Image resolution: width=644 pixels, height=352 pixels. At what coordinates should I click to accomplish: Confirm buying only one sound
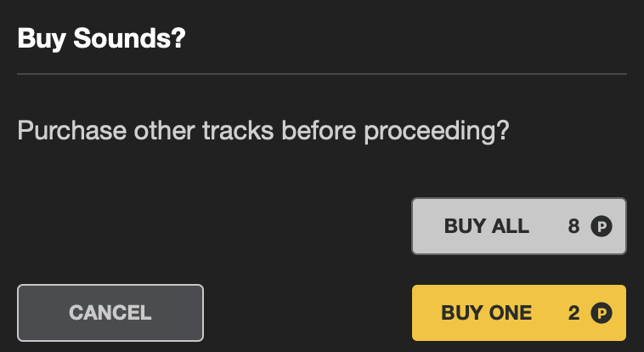pyautogui.click(x=519, y=313)
